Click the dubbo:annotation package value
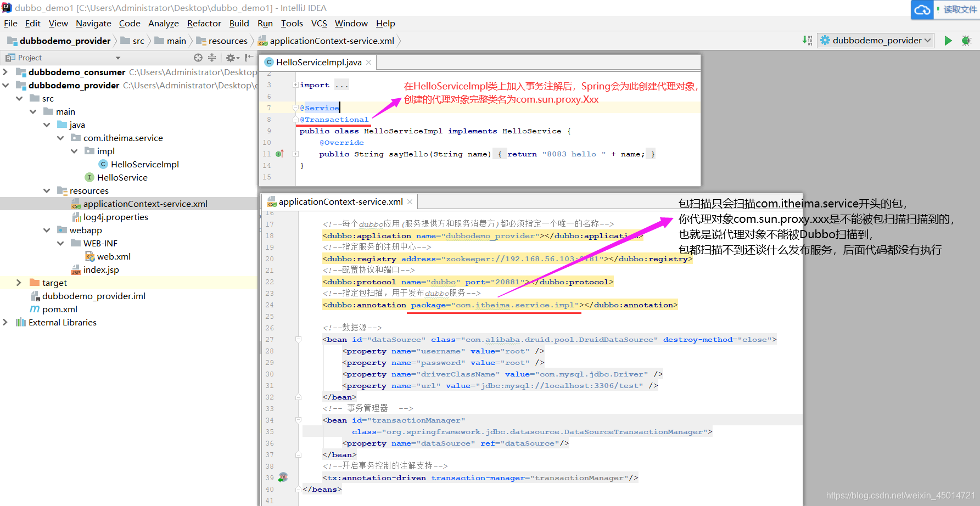 516,305
